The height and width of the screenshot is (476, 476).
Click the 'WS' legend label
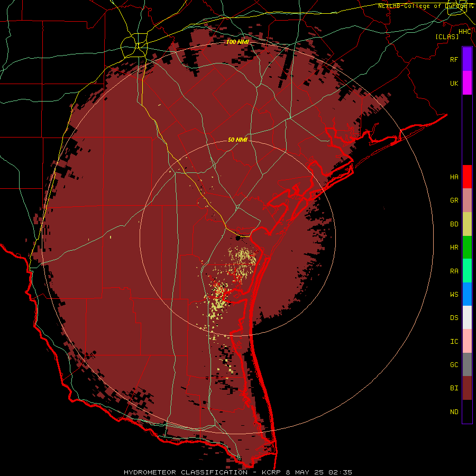click(x=454, y=294)
